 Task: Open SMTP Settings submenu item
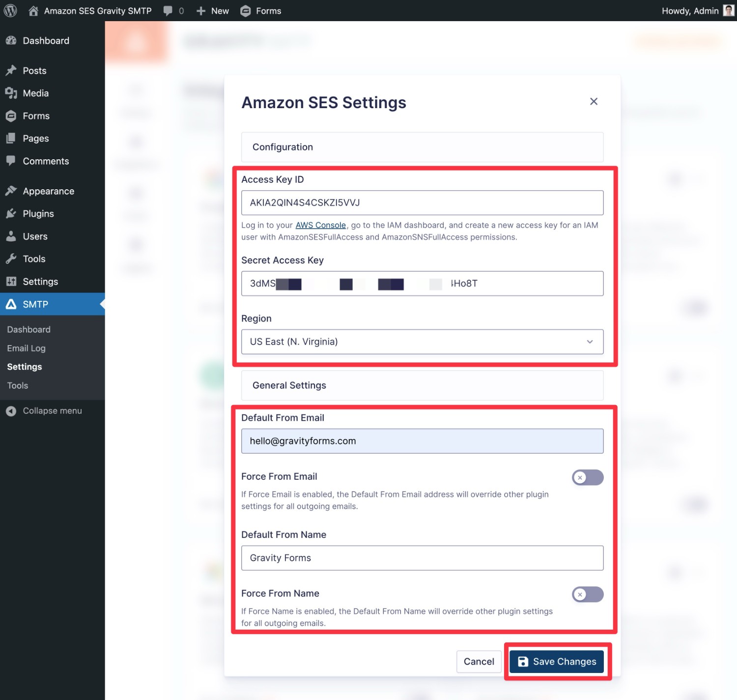click(25, 367)
